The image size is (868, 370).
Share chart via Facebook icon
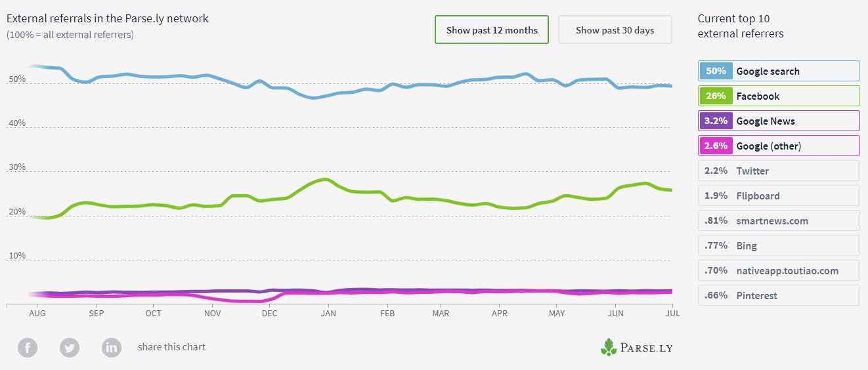28,347
